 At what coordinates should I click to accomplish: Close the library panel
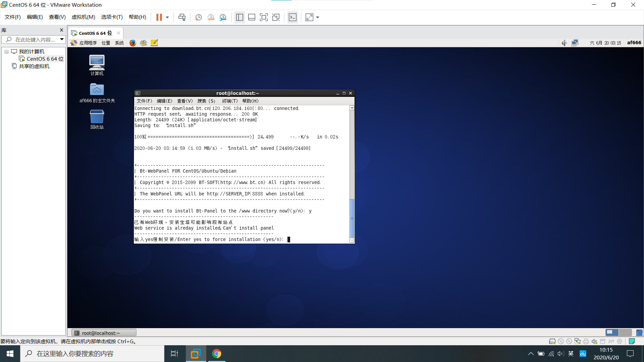pos(61,30)
